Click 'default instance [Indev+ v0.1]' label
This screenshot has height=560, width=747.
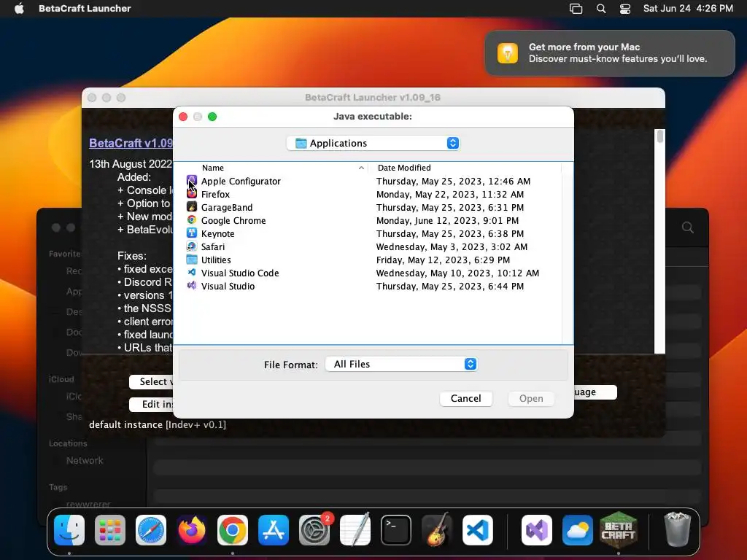pyautogui.click(x=158, y=424)
